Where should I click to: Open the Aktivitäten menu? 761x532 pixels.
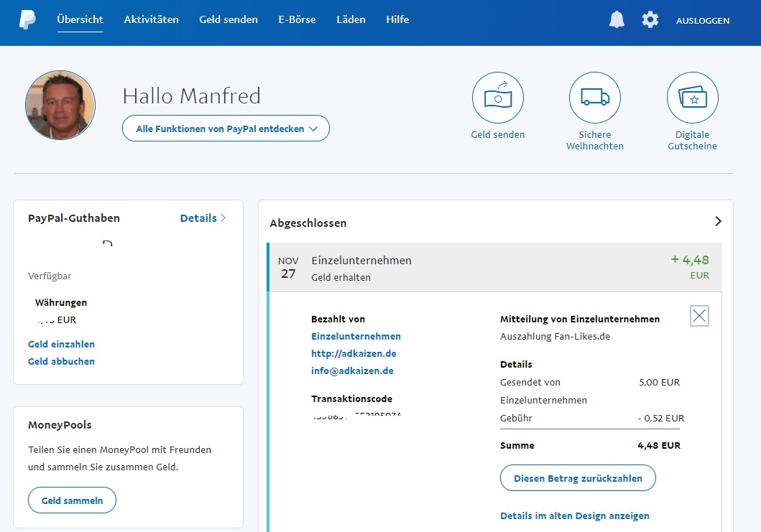pos(151,20)
